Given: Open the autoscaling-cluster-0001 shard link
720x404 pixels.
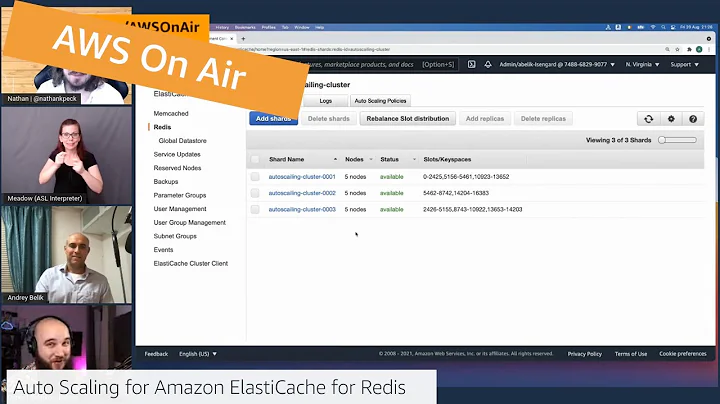Looking at the screenshot, I should (302, 177).
